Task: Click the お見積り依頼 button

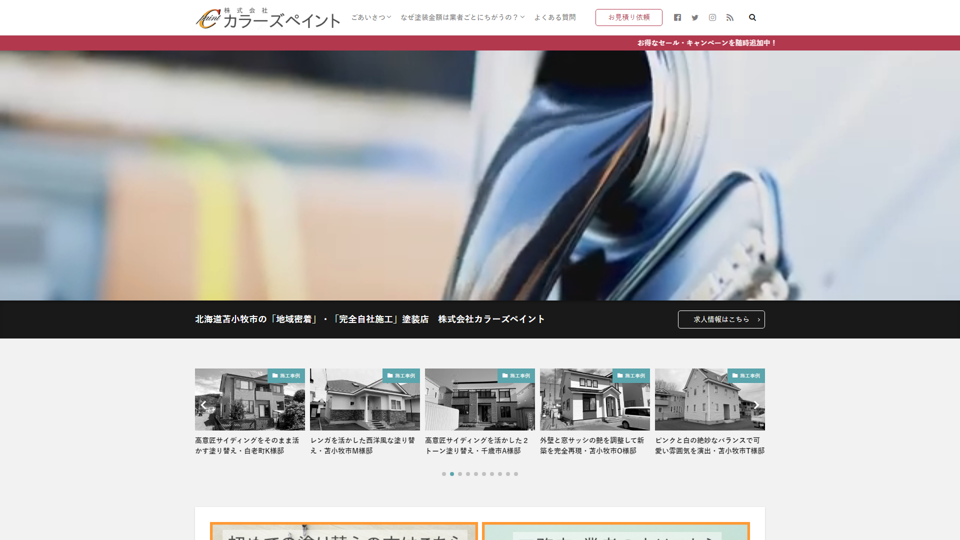Action: tap(628, 17)
